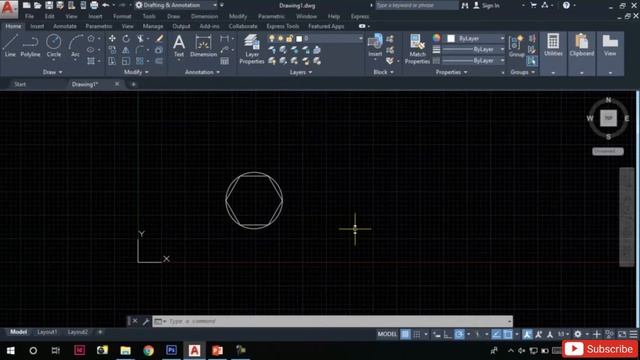
Task: Select the Line drawing tool
Action: tap(10, 45)
